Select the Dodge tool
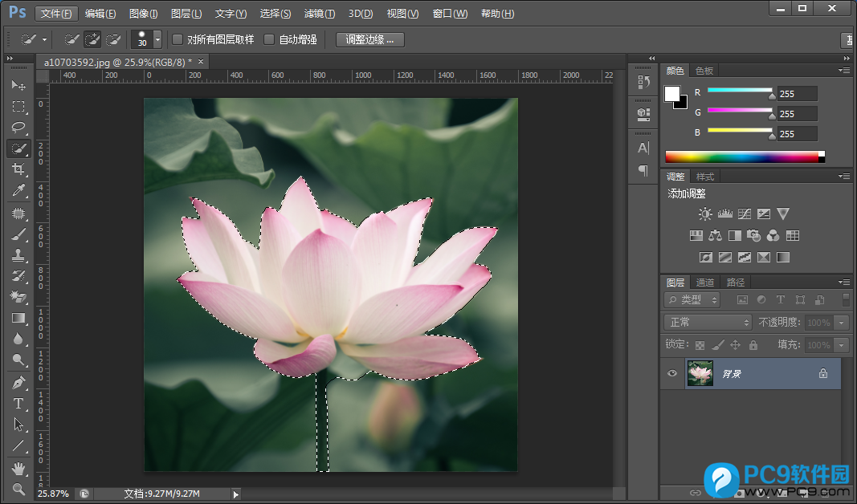Screen dimensions: 857x504 18,360
